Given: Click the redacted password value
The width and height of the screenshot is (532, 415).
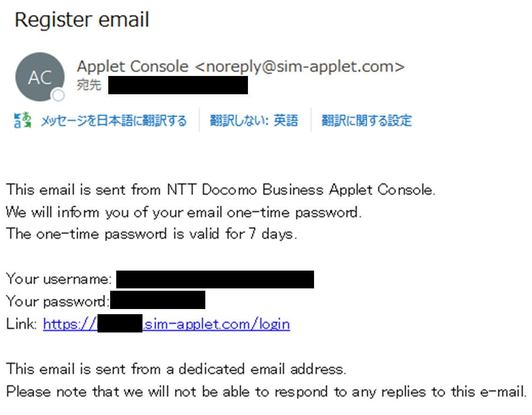Looking at the screenshot, I should pos(157,300).
